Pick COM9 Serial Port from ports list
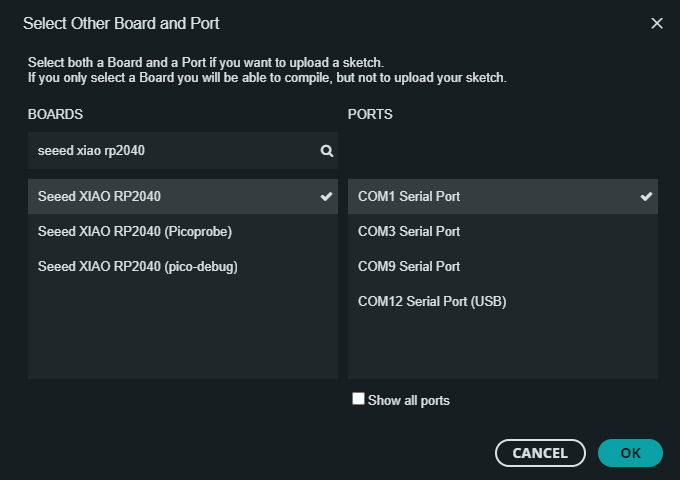 tap(503, 267)
